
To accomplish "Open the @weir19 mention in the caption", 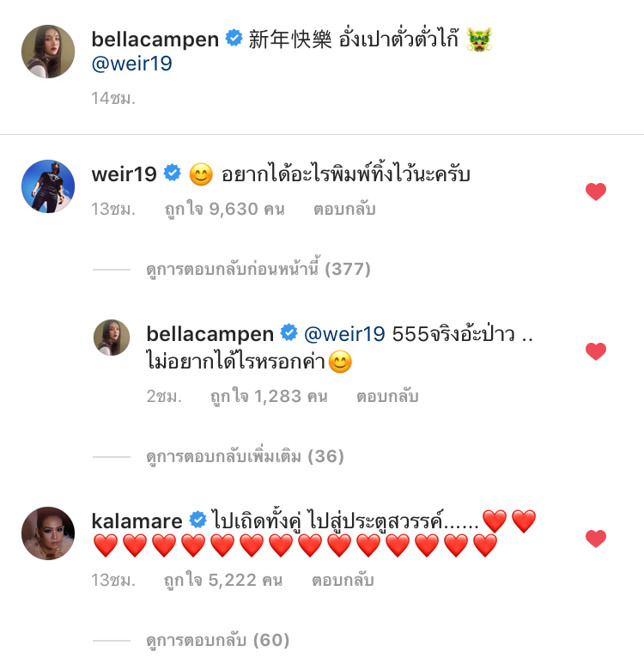I will [131, 64].
